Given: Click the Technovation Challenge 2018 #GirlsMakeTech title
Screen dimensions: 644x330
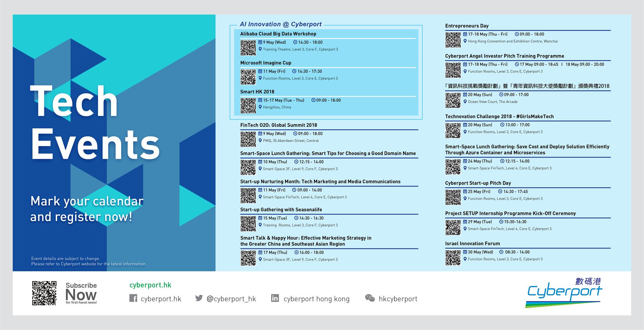Looking at the screenshot, I should coord(499,116).
